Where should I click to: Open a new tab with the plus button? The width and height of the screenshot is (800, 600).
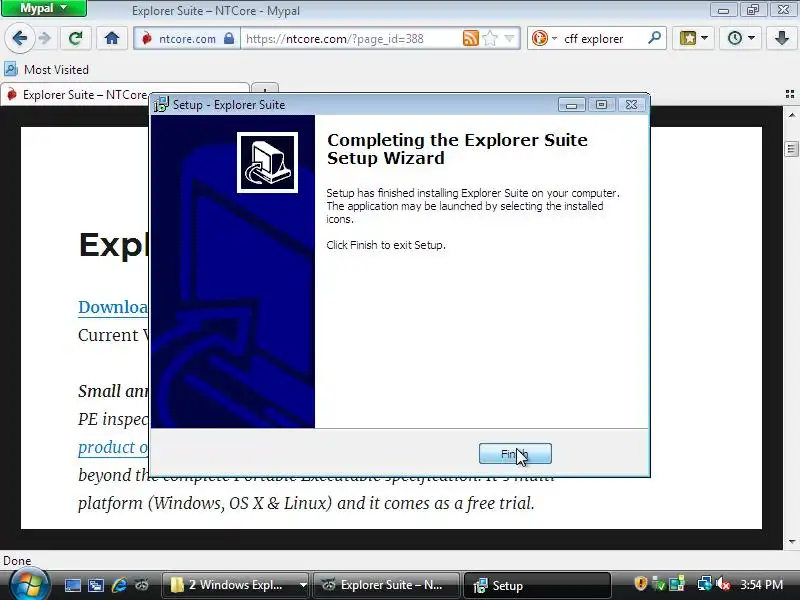click(x=264, y=91)
